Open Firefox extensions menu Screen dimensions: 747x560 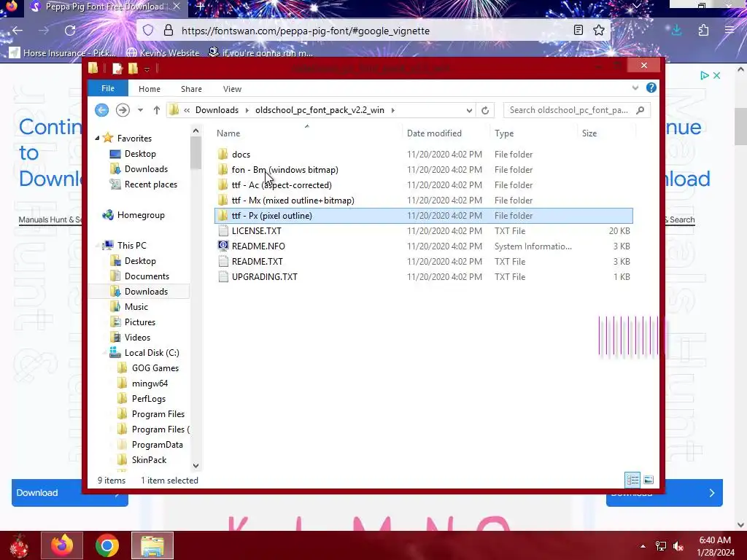pyautogui.click(x=704, y=31)
